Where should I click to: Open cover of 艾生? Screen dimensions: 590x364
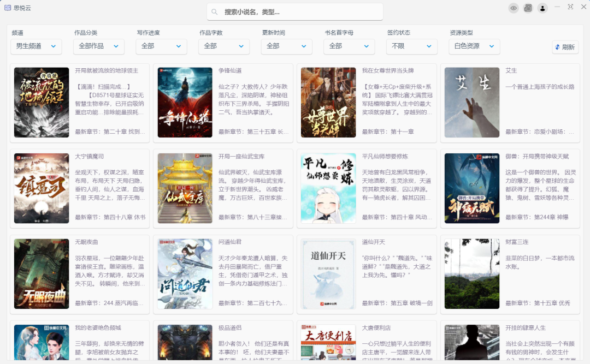[472, 102]
